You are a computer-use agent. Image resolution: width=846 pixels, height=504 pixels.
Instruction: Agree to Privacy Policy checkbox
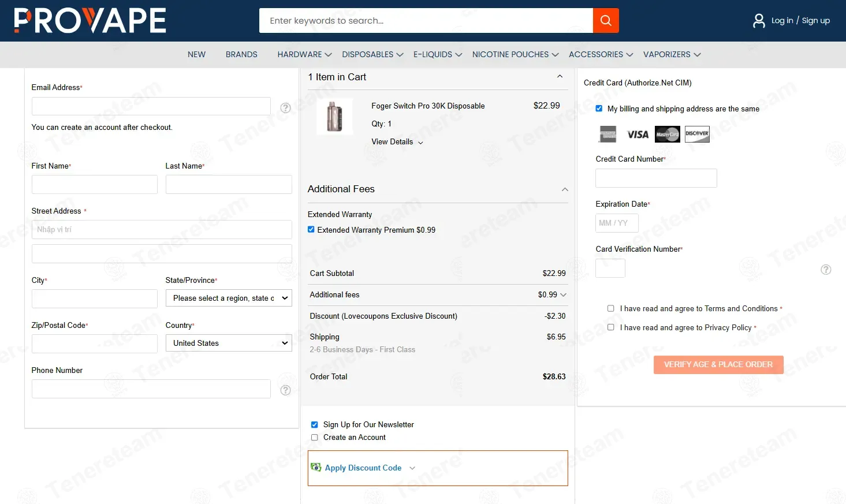[611, 327]
